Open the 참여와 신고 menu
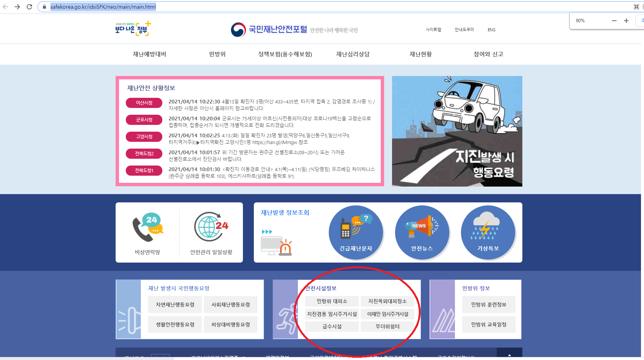Image resolution: width=644 pixels, height=360 pixels. pyautogui.click(x=488, y=54)
